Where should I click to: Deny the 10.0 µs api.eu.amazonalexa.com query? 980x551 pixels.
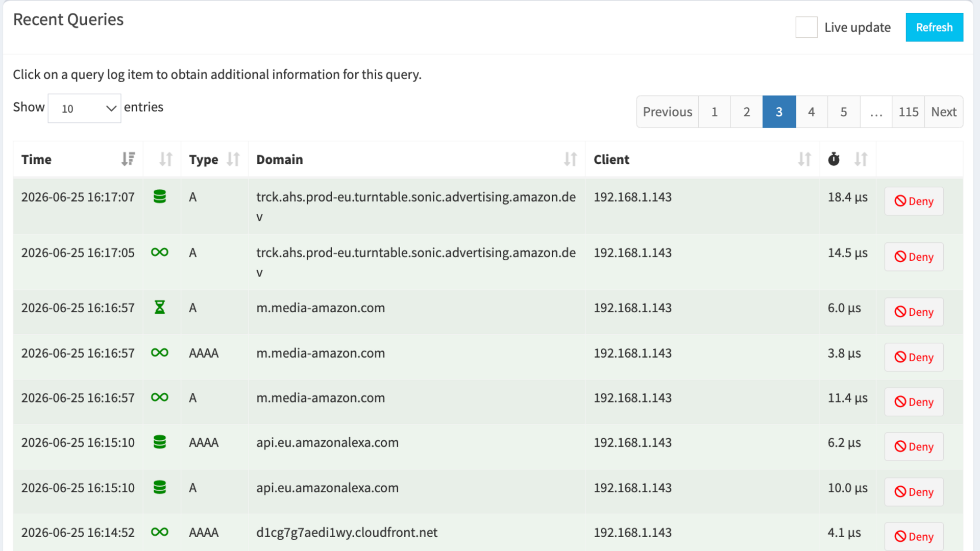tap(914, 492)
